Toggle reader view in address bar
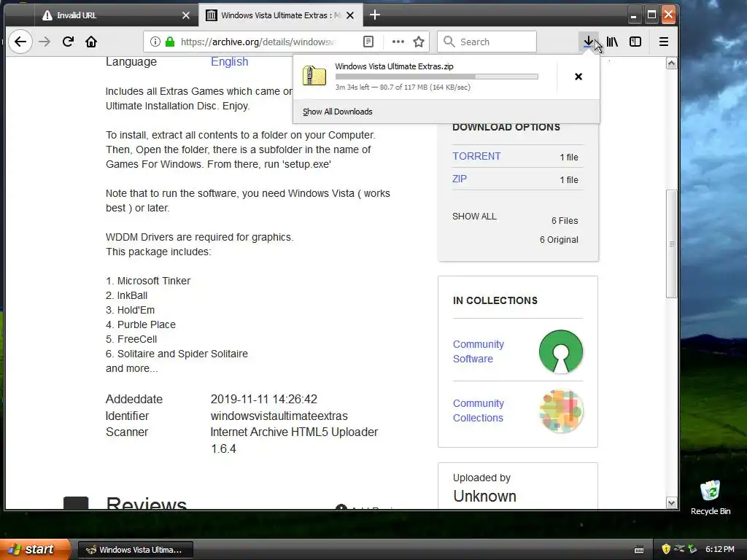The height and width of the screenshot is (560, 747). pos(368,42)
